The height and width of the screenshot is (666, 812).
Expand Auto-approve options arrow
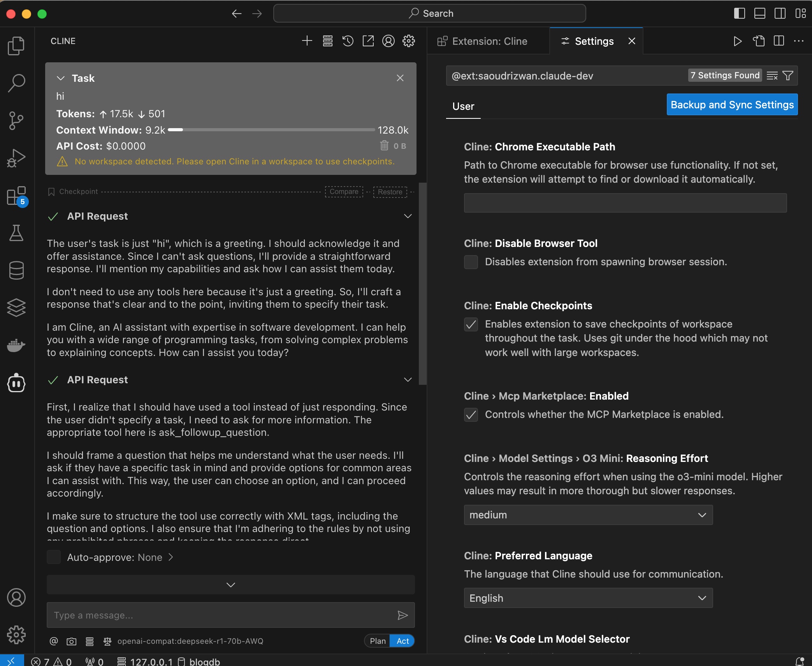(x=170, y=557)
